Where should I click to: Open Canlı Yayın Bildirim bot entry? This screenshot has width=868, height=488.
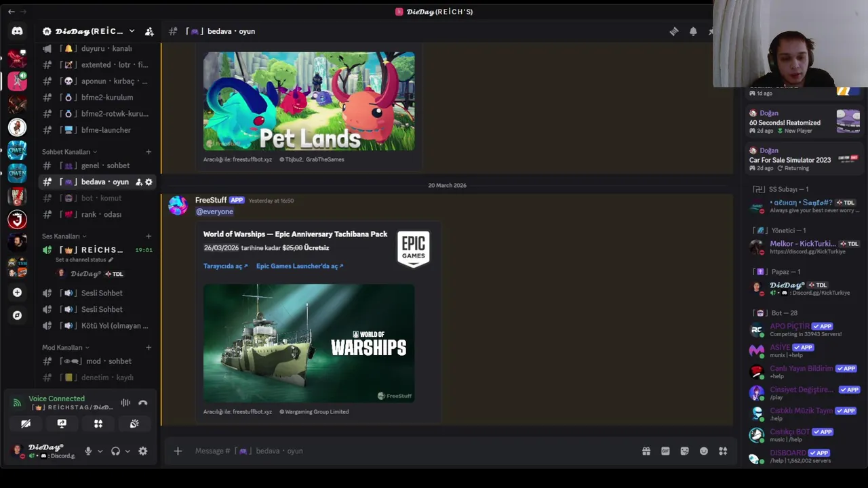coord(806,372)
